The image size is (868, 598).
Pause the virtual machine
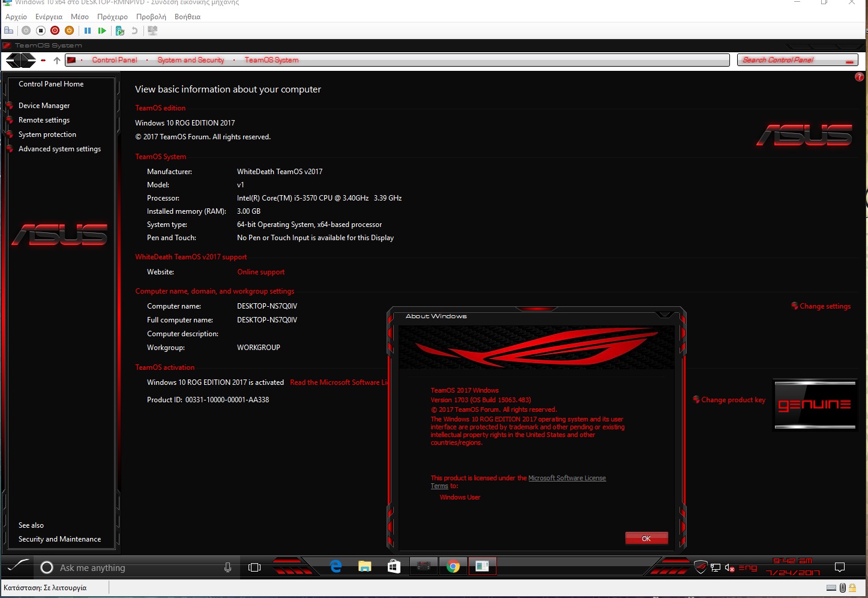pos(88,30)
